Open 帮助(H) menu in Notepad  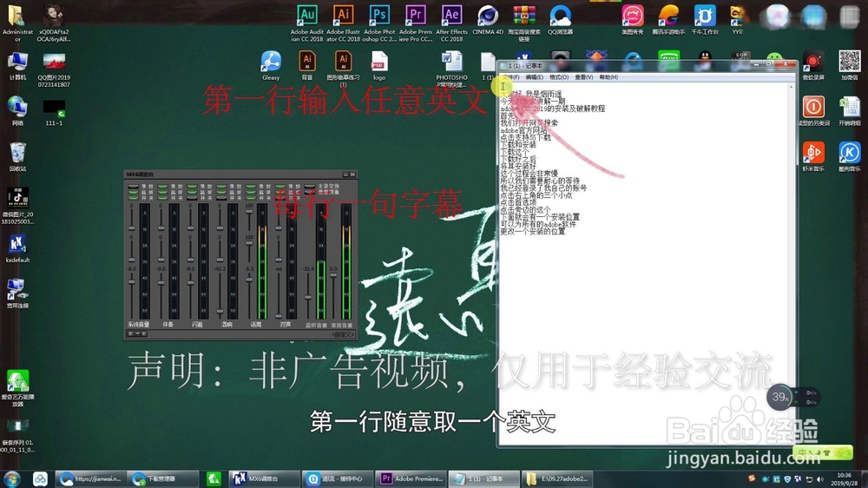(608, 77)
